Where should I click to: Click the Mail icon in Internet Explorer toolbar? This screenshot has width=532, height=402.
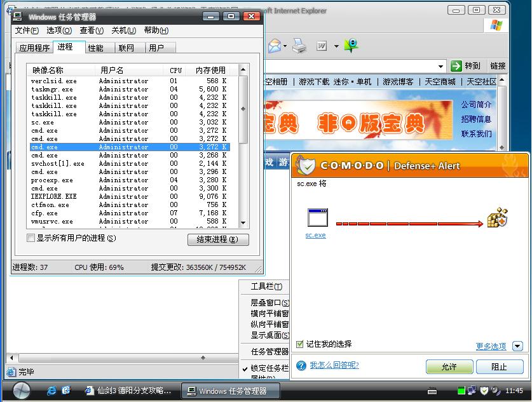point(275,46)
